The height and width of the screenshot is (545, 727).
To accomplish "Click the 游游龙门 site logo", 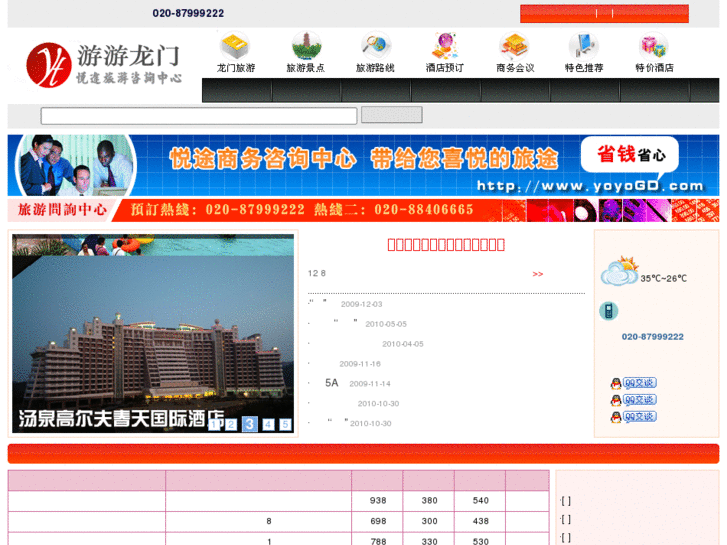I will (104, 64).
